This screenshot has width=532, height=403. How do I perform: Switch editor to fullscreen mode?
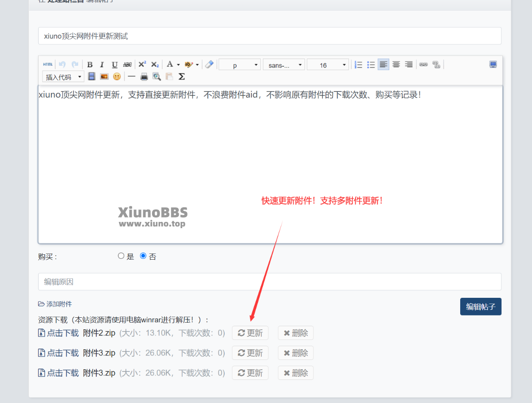(493, 65)
